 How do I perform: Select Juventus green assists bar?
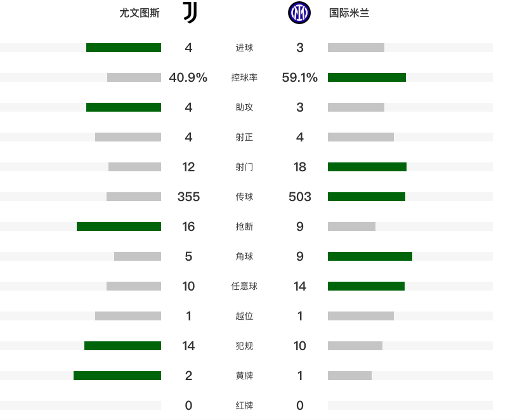[124, 107]
